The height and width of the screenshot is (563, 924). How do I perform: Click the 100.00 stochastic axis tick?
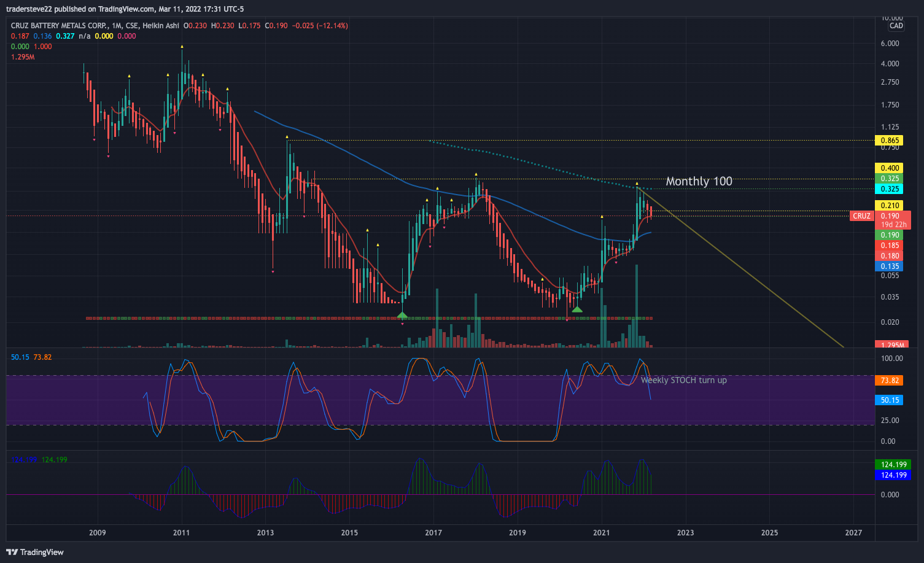pyautogui.click(x=891, y=359)
